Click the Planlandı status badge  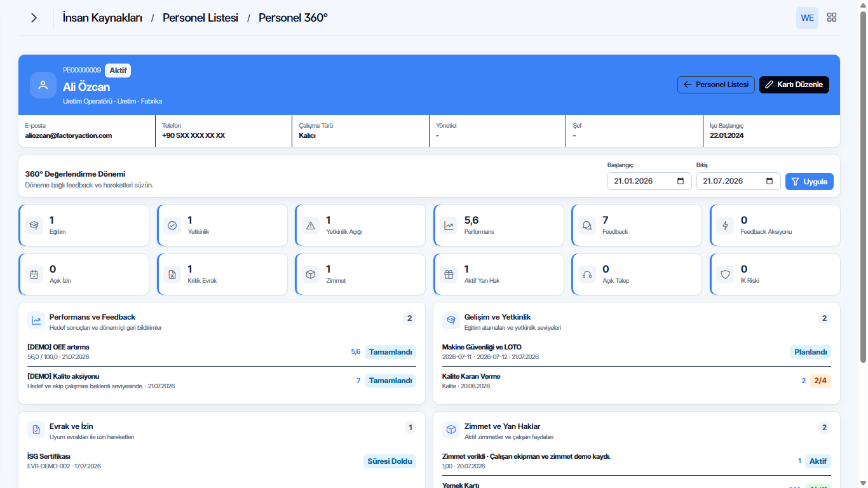tap(811, 352)
